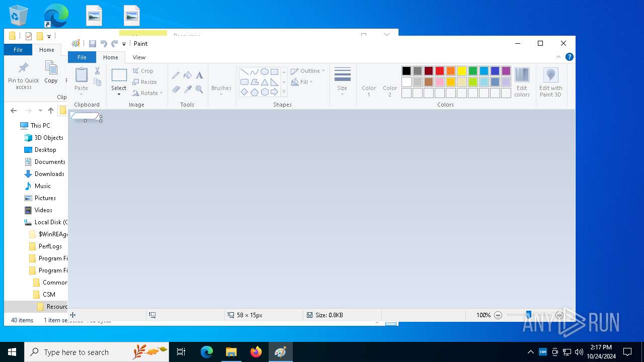644x362 pixels.
Task: Choose the Rounded rectangle shape
Action: (x=245, y=82)
